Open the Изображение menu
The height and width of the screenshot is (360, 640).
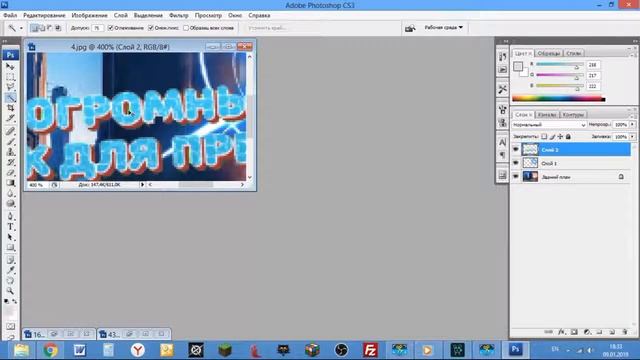coord(89,15)
